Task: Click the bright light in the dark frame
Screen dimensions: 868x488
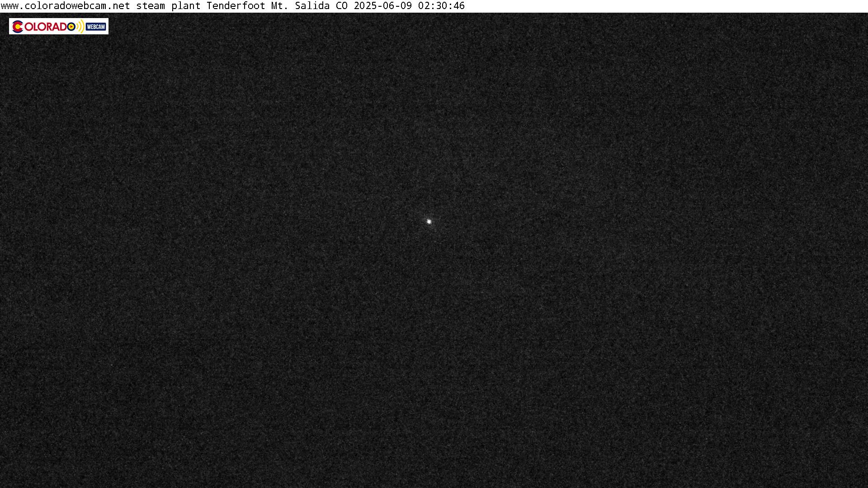Action: [429, 221]
